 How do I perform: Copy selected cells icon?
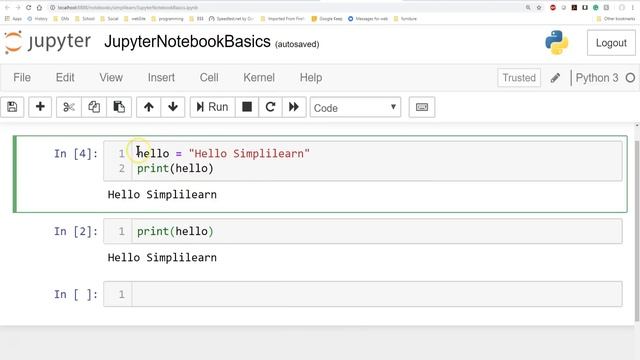[x=94, y=107]
